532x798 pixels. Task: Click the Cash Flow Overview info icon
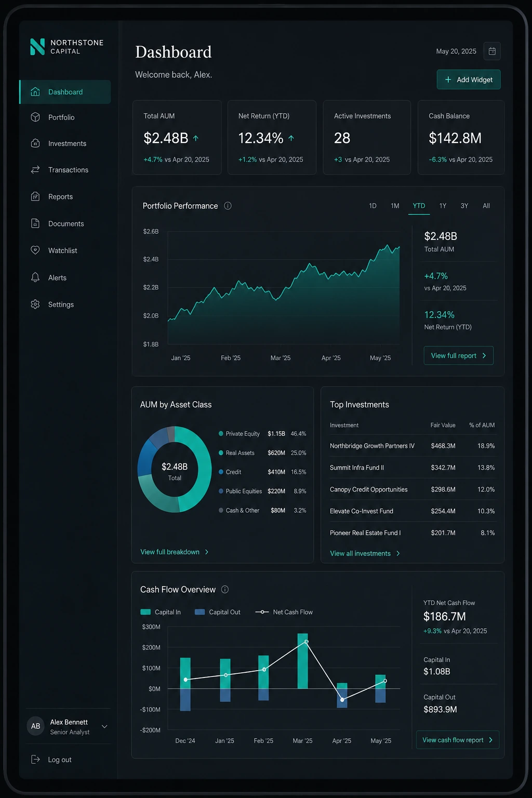pyautogui.click(x=225, y=589)
